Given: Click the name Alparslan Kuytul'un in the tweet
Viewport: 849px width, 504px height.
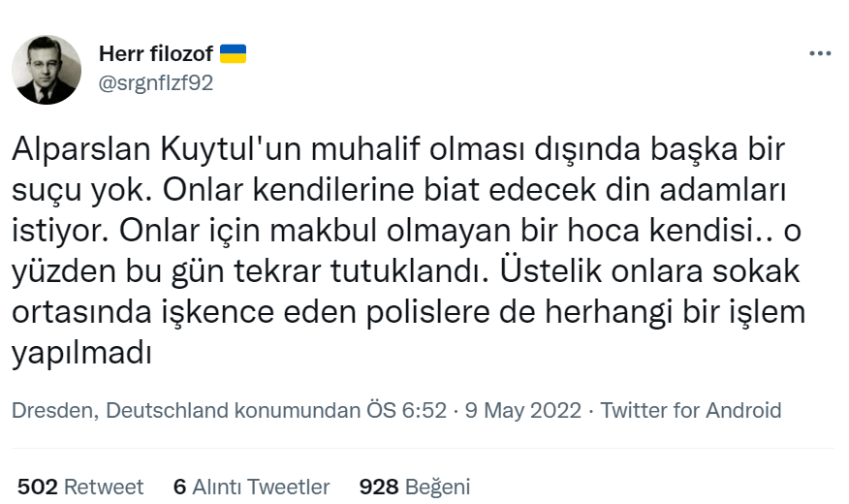Looking at the screenshot, I should click(145, 151).
